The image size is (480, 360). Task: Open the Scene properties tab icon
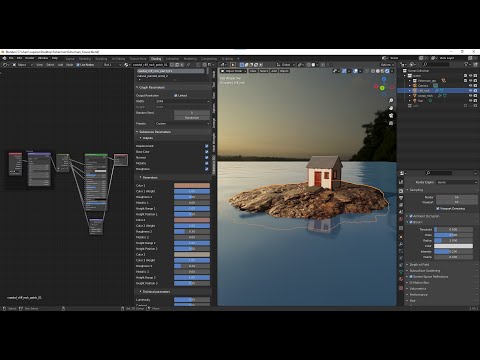[401, 212]
